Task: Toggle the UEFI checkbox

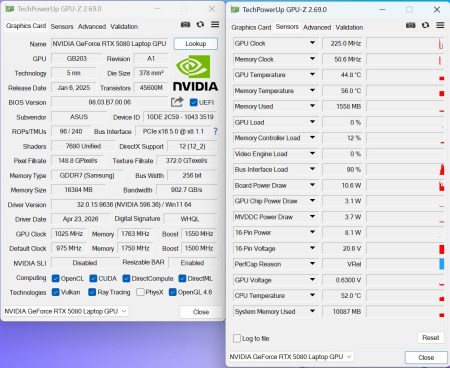Action: [193, 102]
